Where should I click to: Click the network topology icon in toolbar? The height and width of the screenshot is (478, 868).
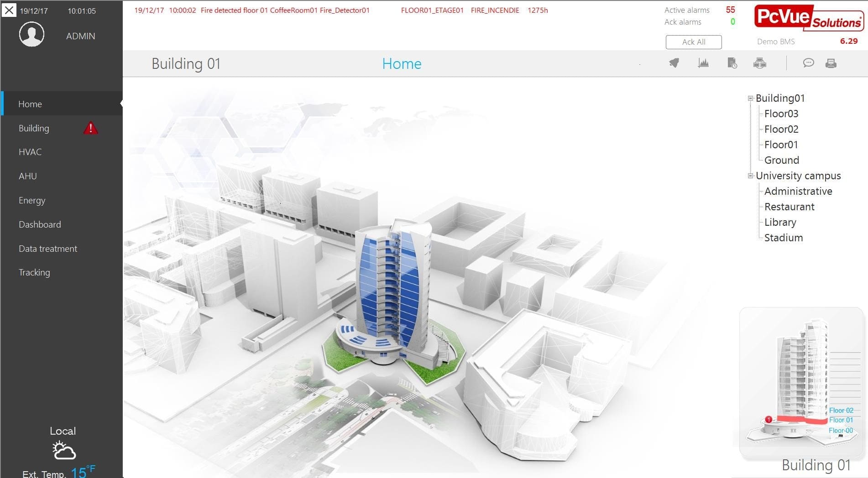click(x=759, y=63)
